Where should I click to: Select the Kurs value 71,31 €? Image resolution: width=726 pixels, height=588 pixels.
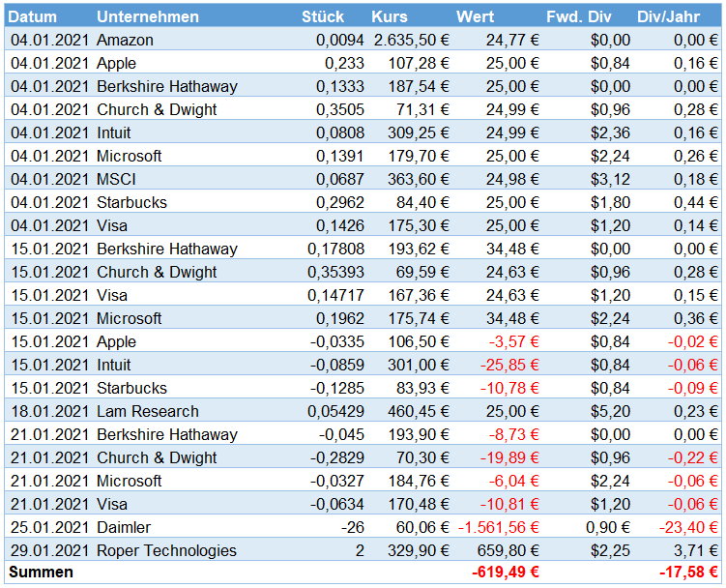click(x=422, y=109)
